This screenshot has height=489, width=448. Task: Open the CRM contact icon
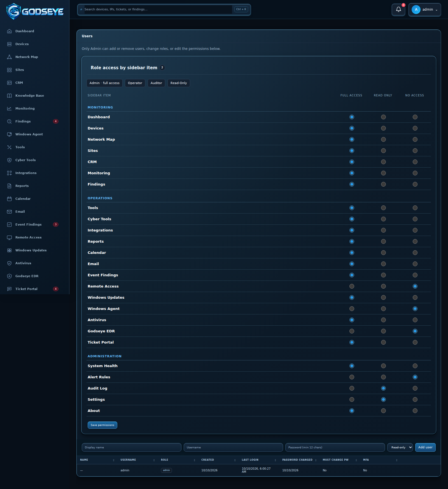[x=9, y=83]
